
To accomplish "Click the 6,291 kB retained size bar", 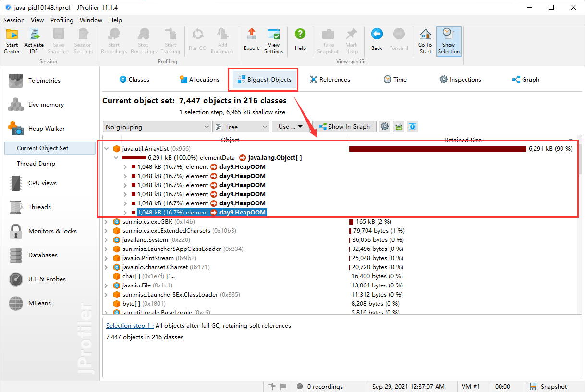I will [438, 149].
